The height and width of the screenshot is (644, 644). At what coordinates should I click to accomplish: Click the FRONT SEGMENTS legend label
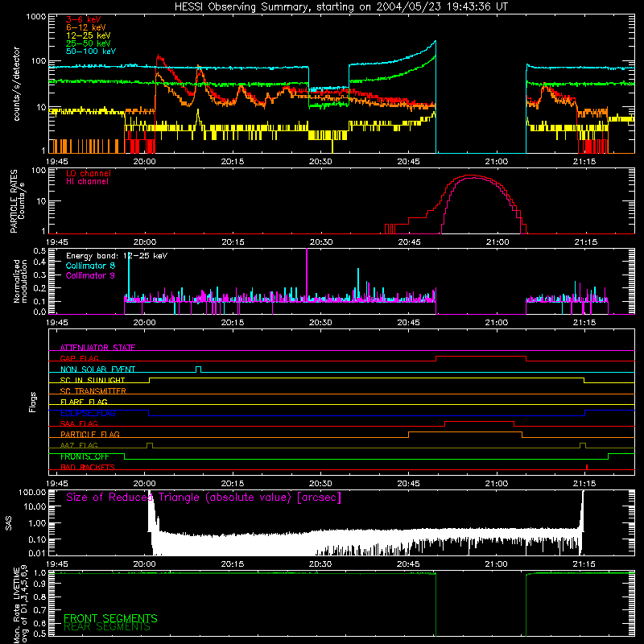[110, 618]
